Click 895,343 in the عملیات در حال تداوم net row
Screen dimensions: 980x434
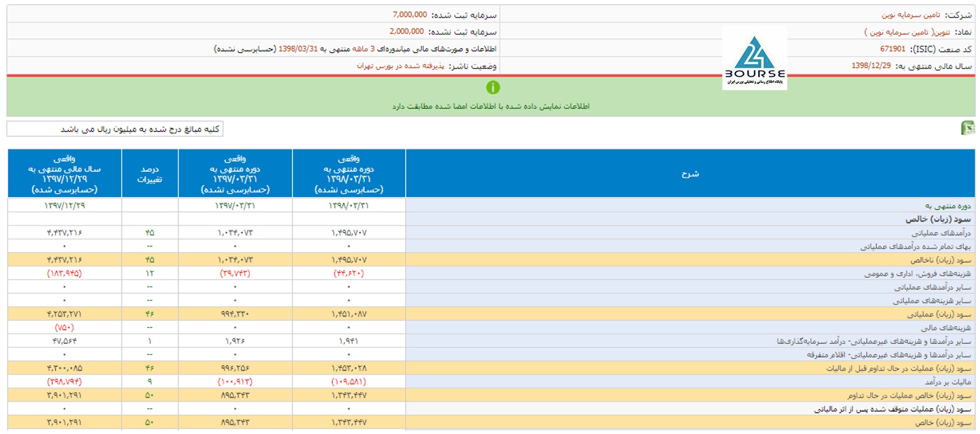tap(235, 395)
